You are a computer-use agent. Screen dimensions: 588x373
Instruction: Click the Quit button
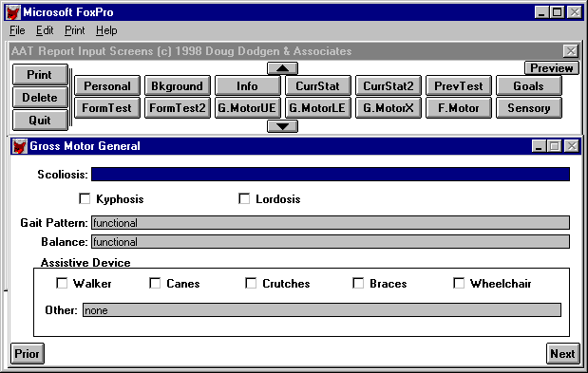coord(40,121)
